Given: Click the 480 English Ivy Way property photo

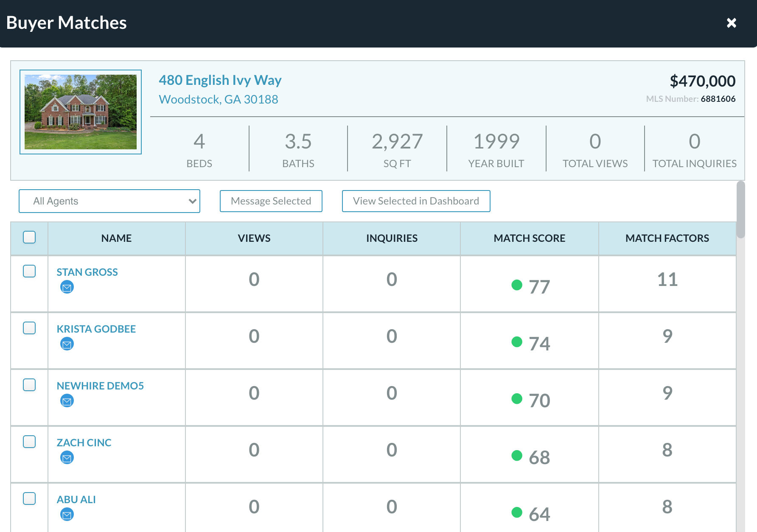Looking at the screenshot, I should coord(80,111).
